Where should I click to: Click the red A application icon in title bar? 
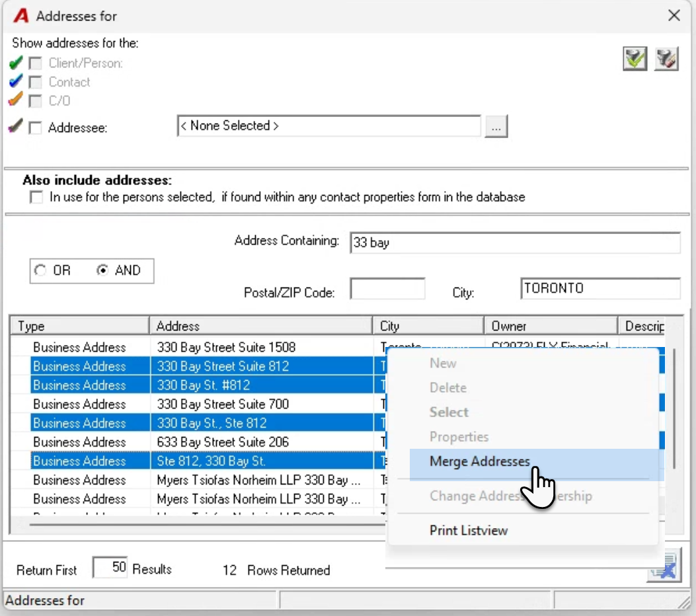coord(21,16)
